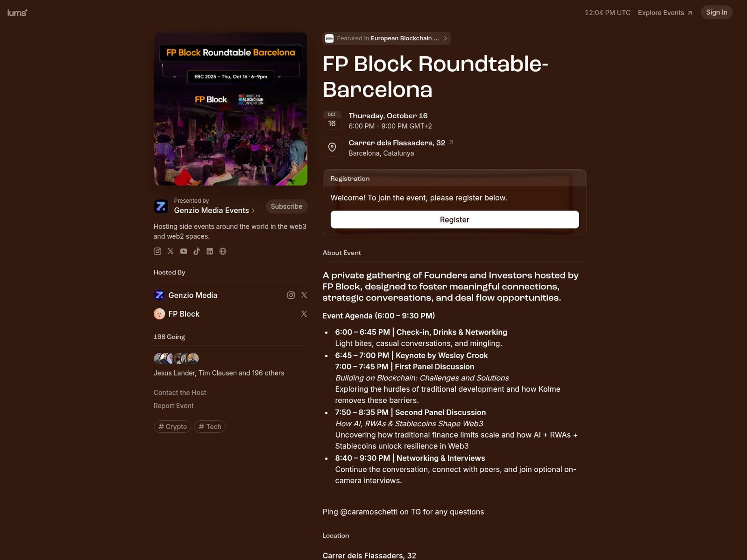Open the website globe icon
747x560 pixels.
pos(223,251)
